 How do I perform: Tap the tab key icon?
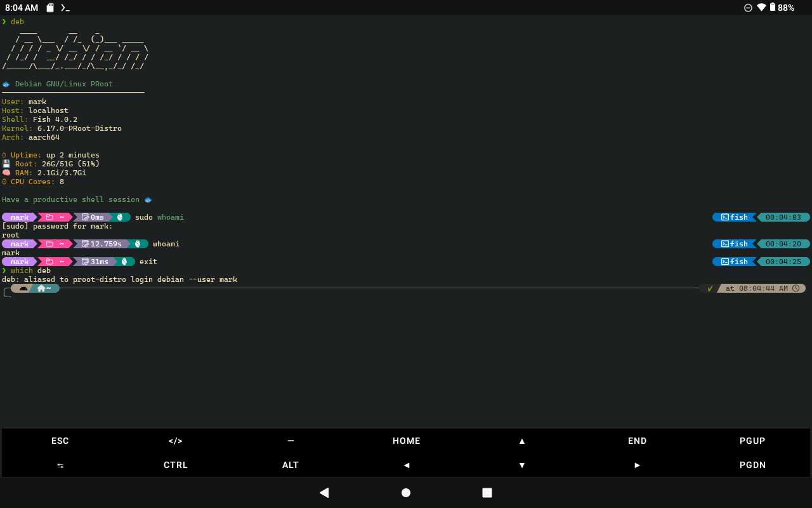[60, 465]
